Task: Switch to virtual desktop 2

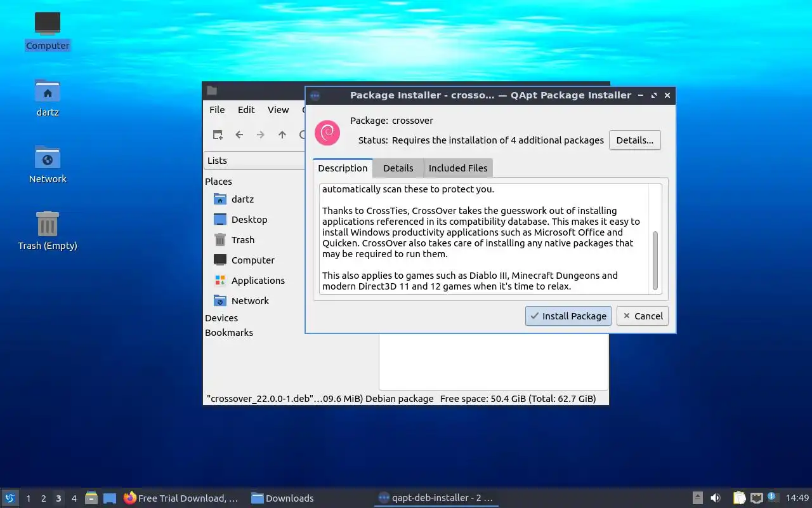Action: pos(43,498)
